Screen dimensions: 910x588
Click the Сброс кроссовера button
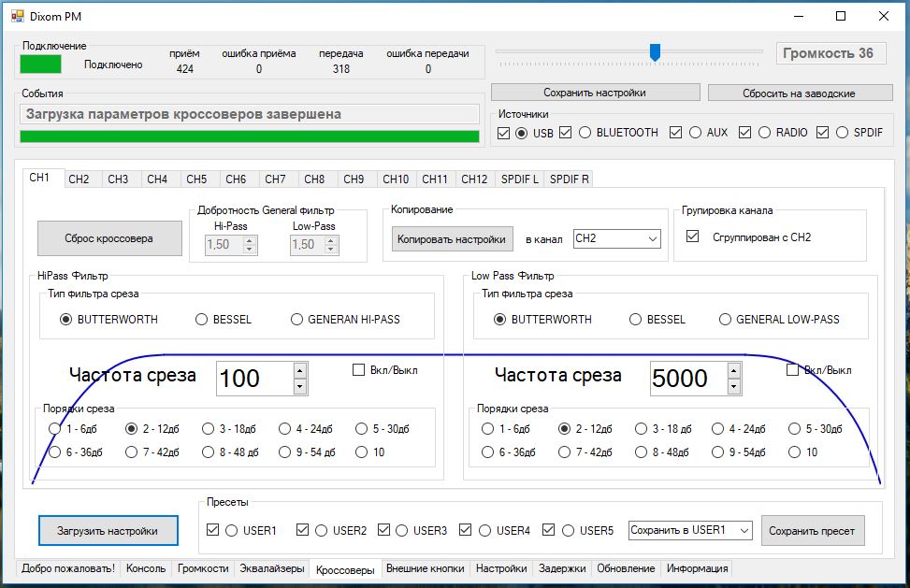point(109,238)
